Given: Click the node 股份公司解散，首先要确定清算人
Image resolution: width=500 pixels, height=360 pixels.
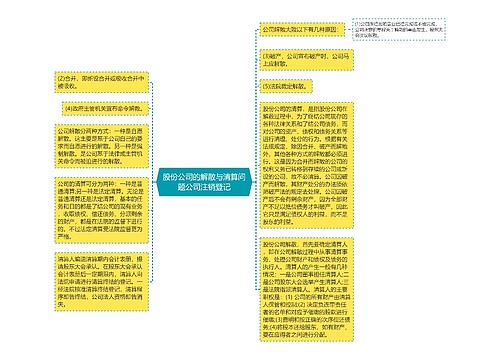Looking at the screenshot, I should (x=306, y=289).
